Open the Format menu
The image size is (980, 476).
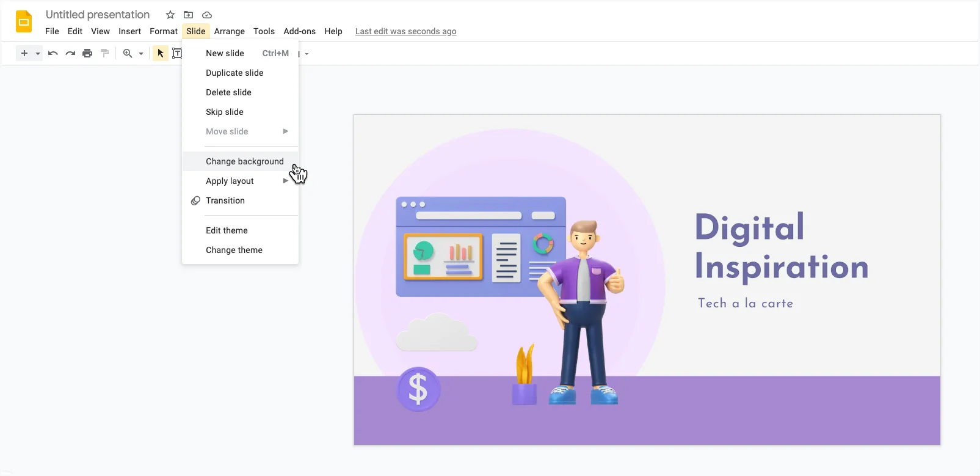[x=164, y=31]
